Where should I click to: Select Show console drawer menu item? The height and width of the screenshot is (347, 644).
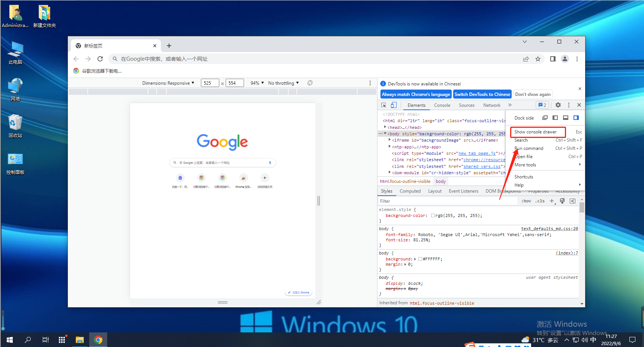click(x=535, y=132)
